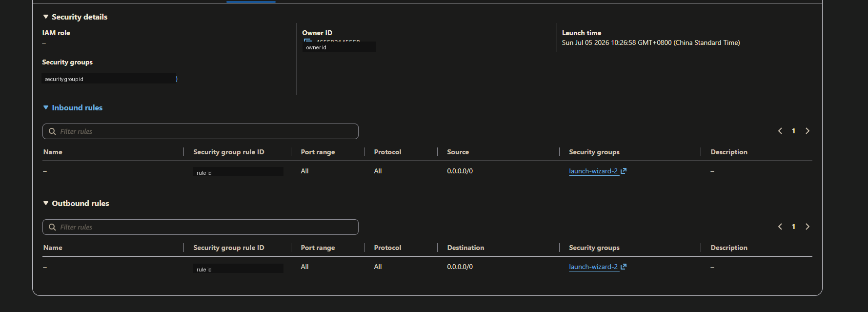Click the Destination column header

[x=466, y=248]
